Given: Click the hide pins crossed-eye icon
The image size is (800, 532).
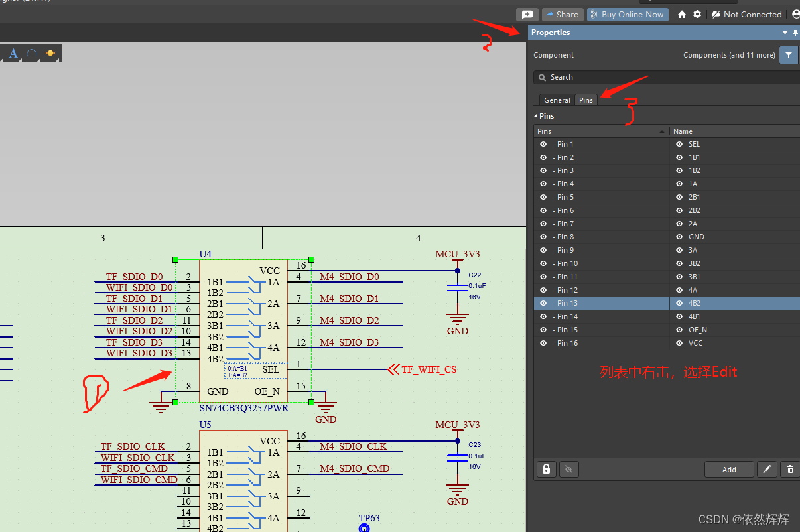Looking at the screenshot, I should coord(568,469).
